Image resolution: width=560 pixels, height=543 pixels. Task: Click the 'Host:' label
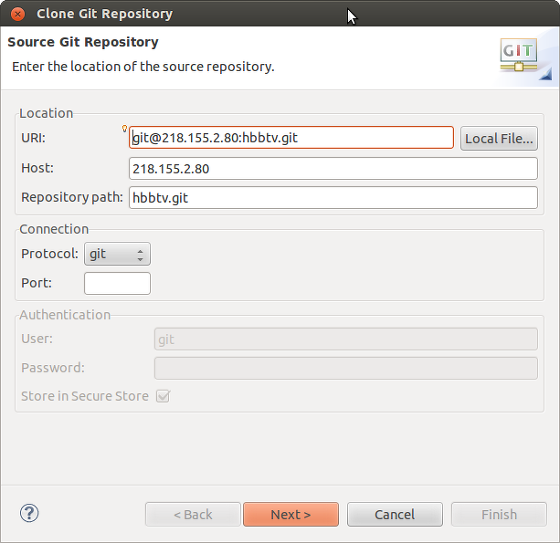coord(38,168)
